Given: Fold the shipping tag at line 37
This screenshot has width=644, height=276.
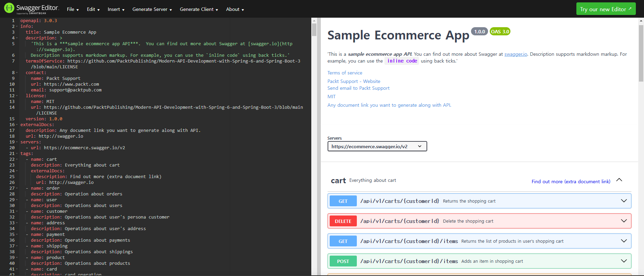Looking at the screenshot, I should pyautogui.click(x=17, y=246).
